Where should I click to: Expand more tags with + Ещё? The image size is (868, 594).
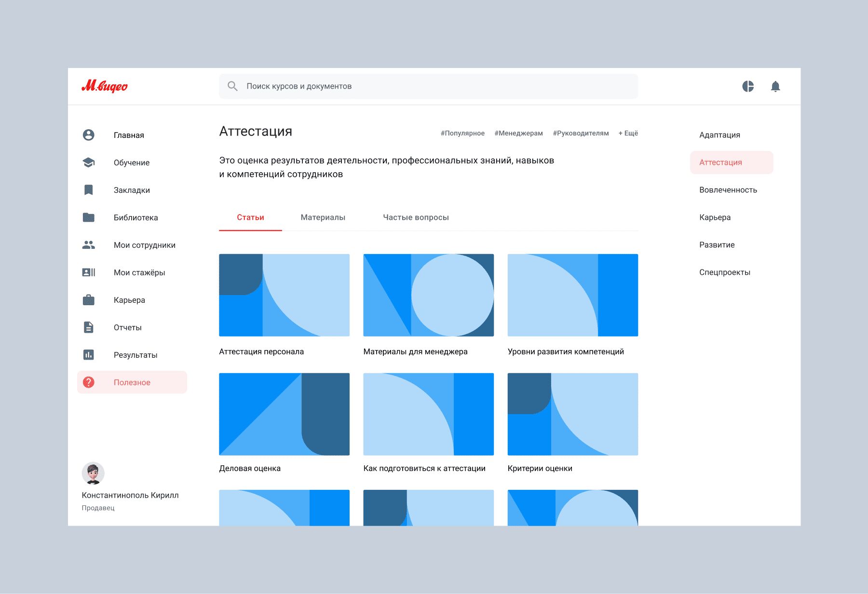(x=628, y=133)
